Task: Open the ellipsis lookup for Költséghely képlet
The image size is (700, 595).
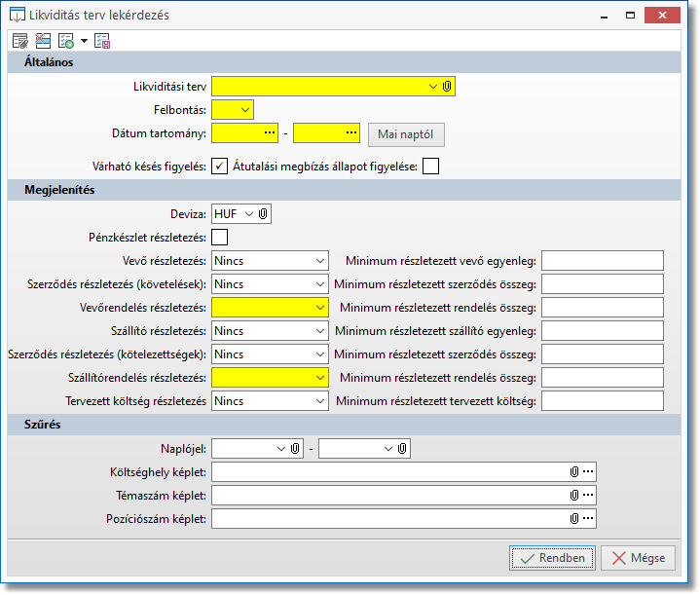Action: (x=588, y=472)
